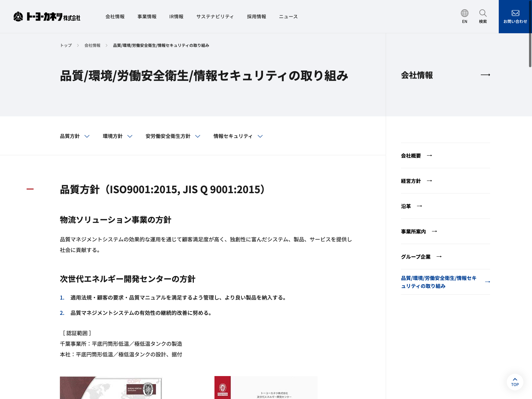
Task: Switch language via EN globe icon
Action: click(x=465, y=16)
